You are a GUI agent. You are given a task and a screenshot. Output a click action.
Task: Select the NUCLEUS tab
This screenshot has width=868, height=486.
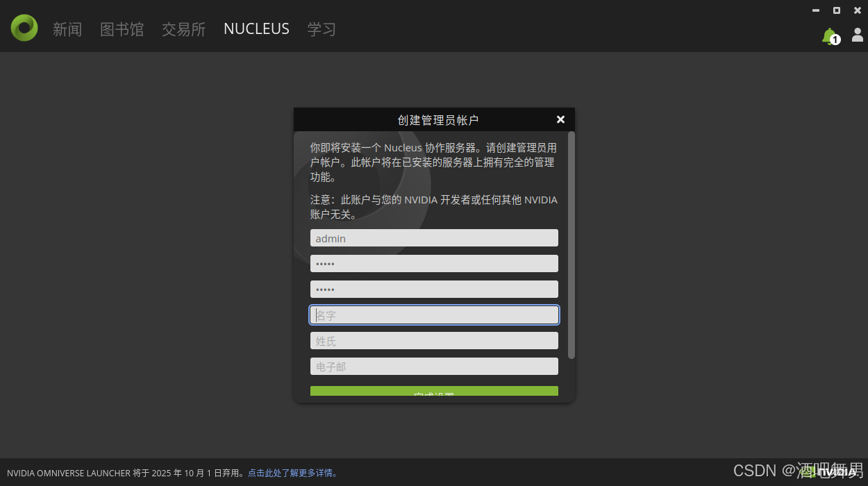click(x=256, y=29)
